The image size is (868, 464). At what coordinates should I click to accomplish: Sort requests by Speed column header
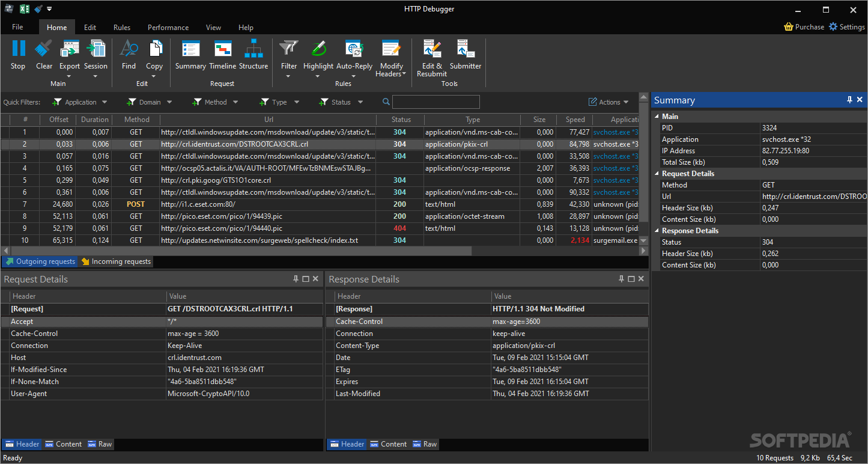click(x=575, y=120)
